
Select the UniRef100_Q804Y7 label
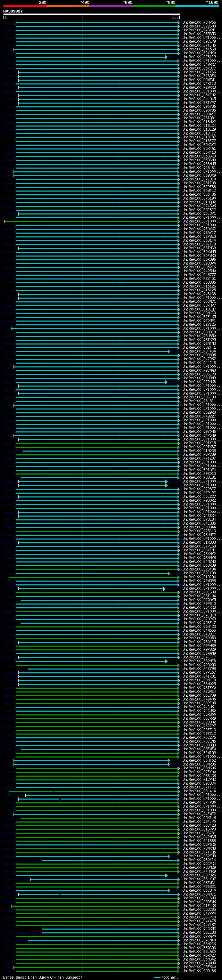click(x=199, y=114)
